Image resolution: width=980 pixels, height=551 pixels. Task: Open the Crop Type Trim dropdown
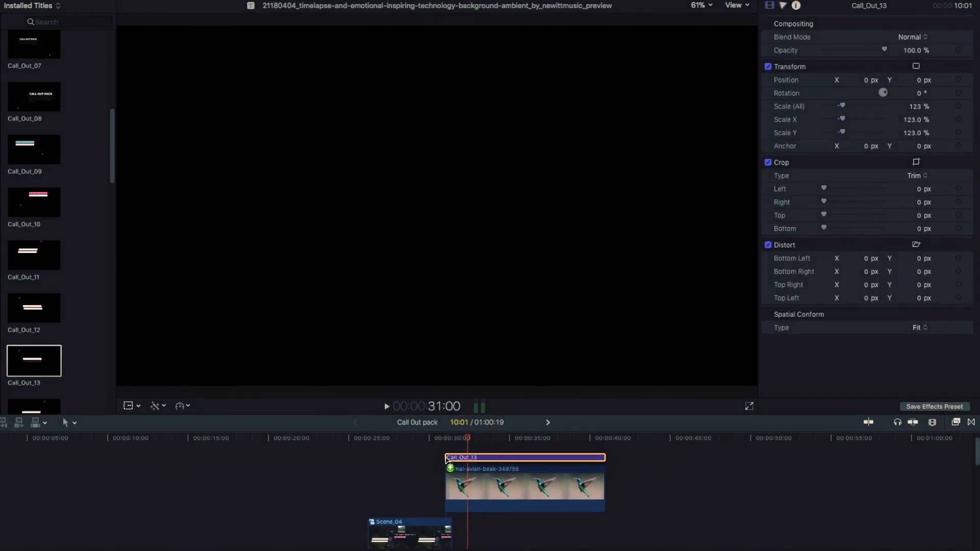(x=917, y=176)
